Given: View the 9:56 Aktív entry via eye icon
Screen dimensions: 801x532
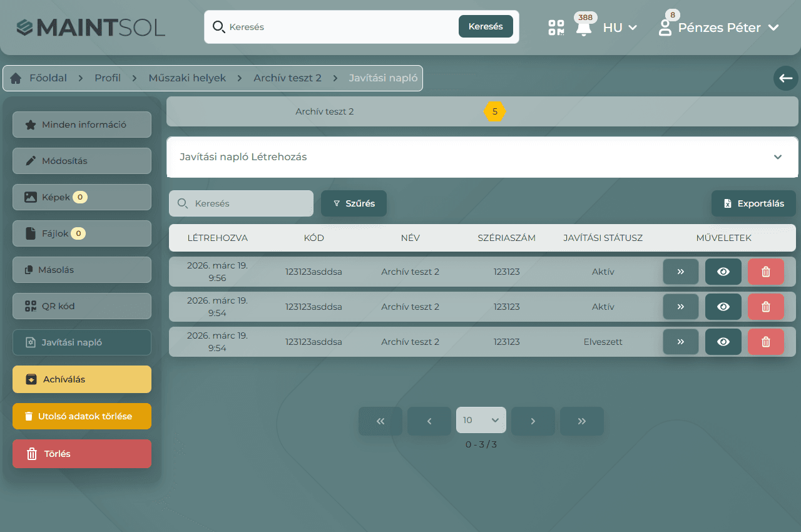Looking at the screenshot, I should click(x=723, y=272).
